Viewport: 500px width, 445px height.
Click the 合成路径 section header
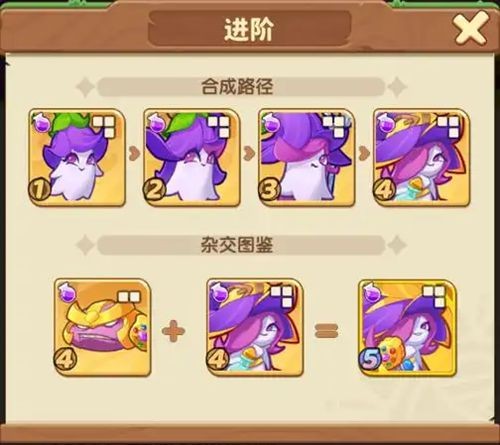(x=237, y=87)
